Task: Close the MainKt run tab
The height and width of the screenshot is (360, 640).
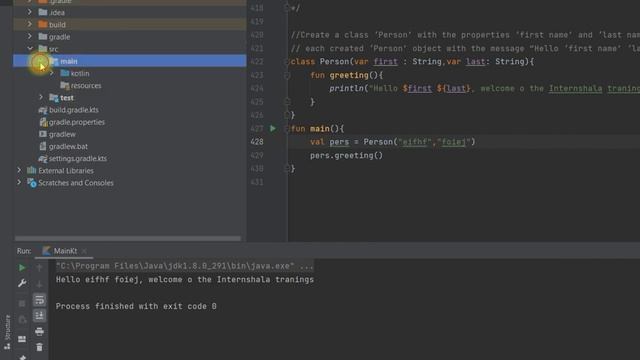Action: tap(84, 251)
